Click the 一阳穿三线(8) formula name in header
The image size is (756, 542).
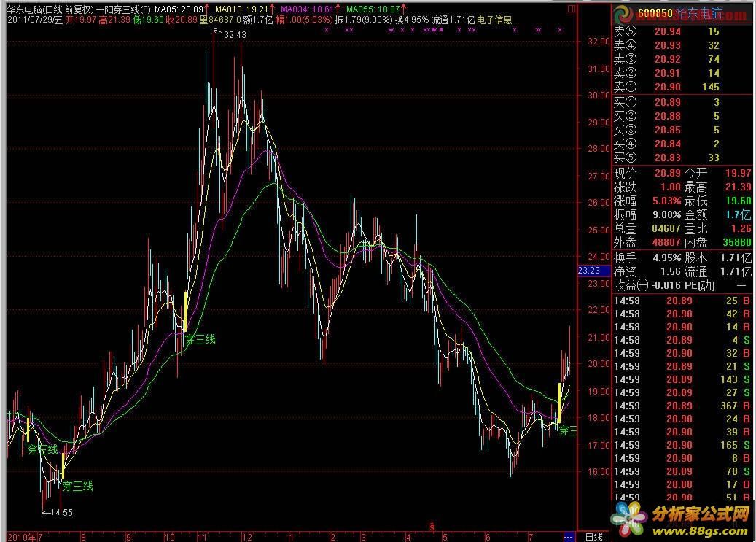tap(123, 9)
